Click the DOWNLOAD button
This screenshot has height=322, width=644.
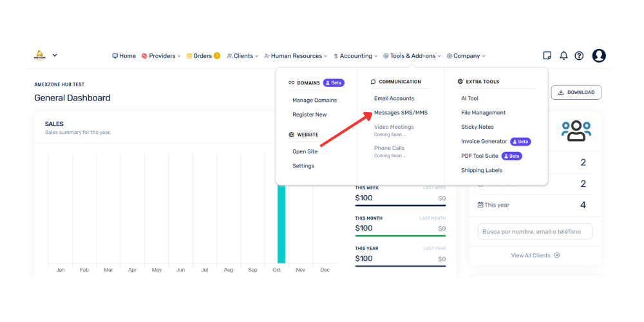[x=576, y=92]
